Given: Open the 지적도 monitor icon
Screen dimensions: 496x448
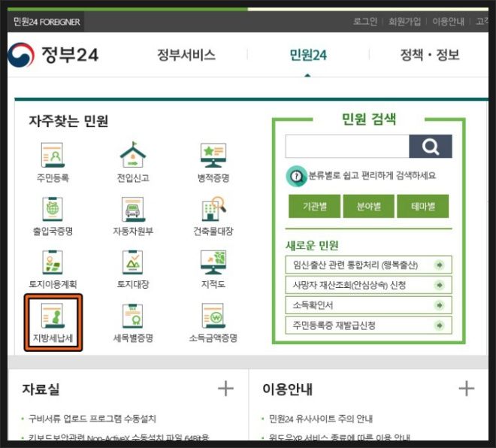Looking at the screenshot, I should tap(213, 262).
